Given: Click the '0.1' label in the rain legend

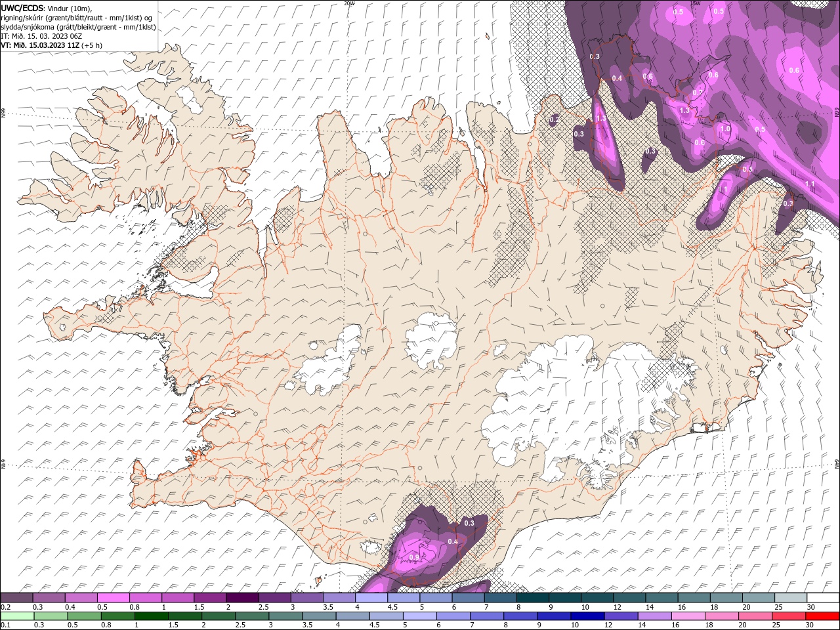Looking at the screenshot, I should point(6,625).
